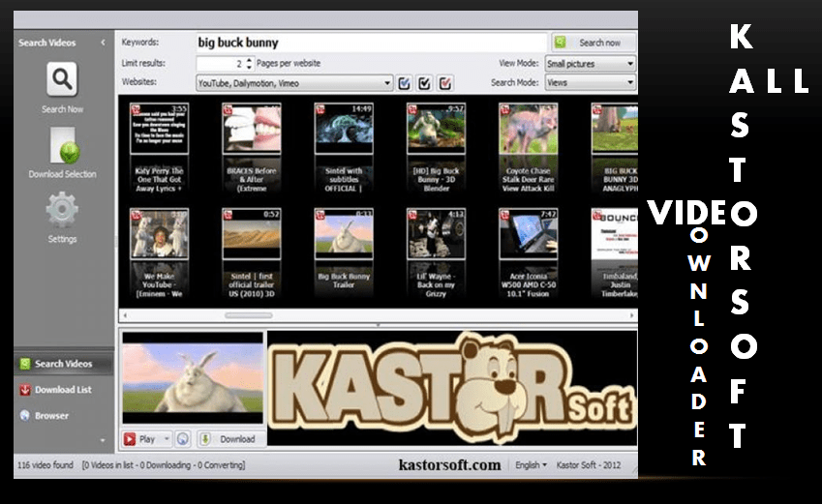Viewport: 822px width, 504px height.
Task: Increase Limit results with the up arrow
Action: pyautogui.click(x=250, y=60)
